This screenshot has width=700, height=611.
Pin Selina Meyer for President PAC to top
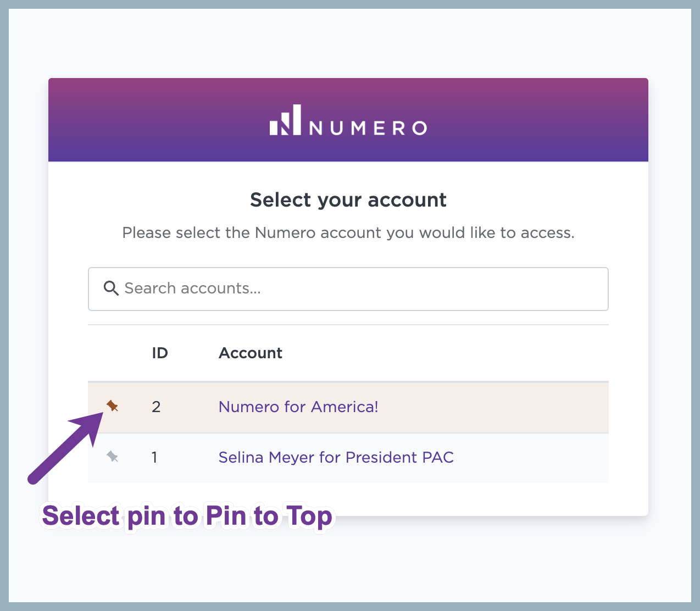click(x=112, y=457)
